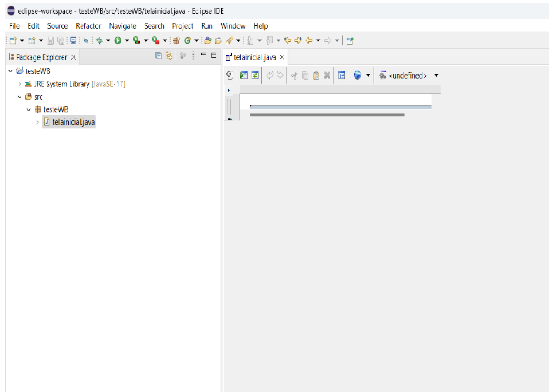
Task: Open the External Tools dropdown arrow
Action: click(165, 41)
